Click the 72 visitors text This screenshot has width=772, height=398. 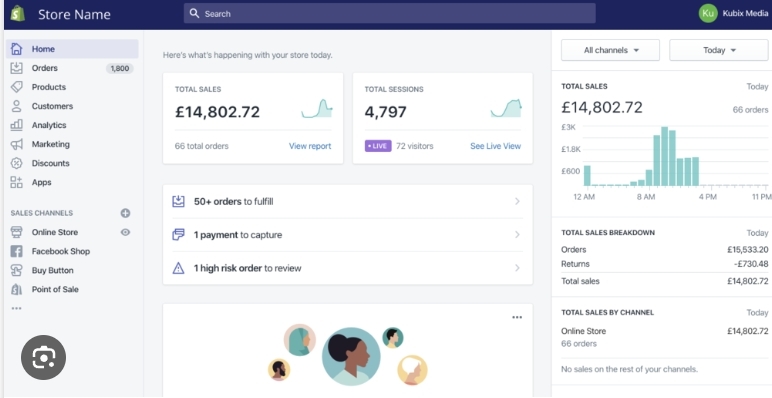[415, 146]
